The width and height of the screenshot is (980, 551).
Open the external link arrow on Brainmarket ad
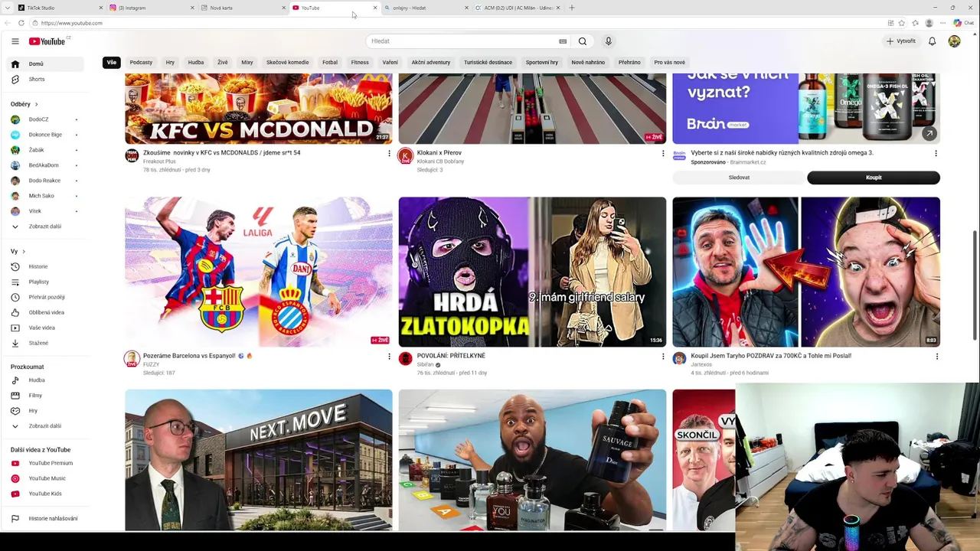tap(929, 133)
